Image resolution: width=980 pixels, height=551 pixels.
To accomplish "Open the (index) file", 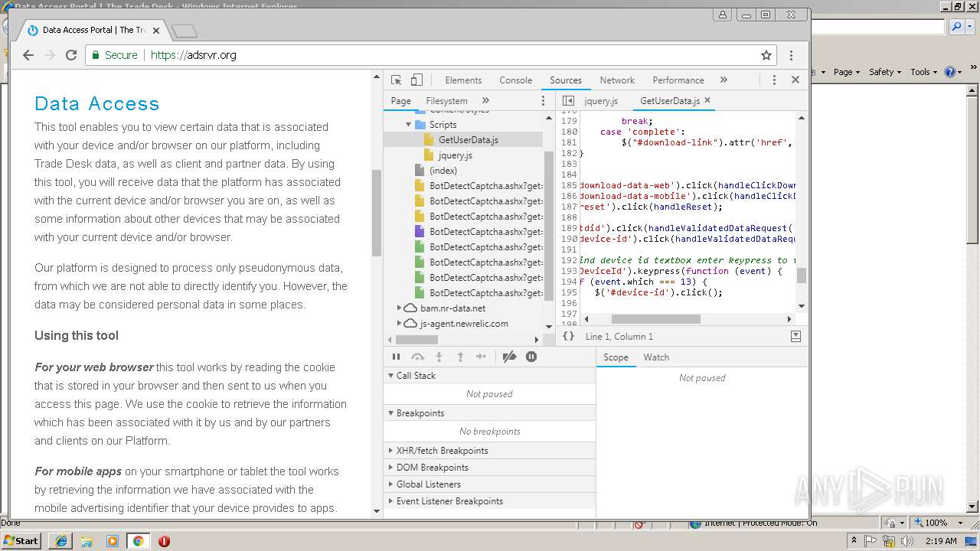I will (443, 171).
